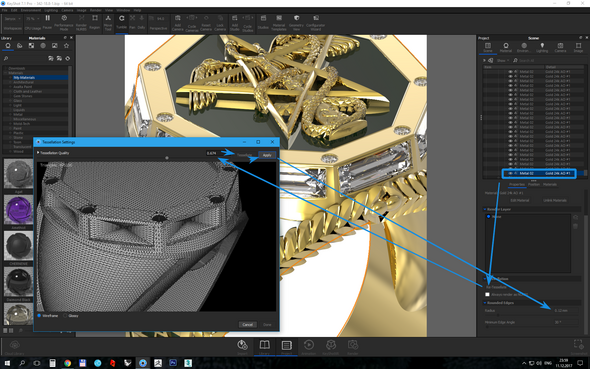Click the Edit Material button
The image size is (590, 369).
tap(520, 200)
